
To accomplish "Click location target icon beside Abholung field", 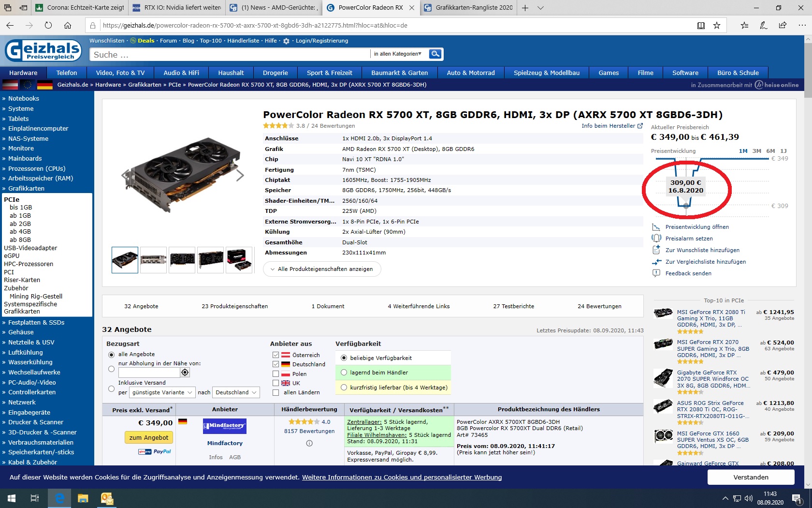I will [x=185, y=373].
